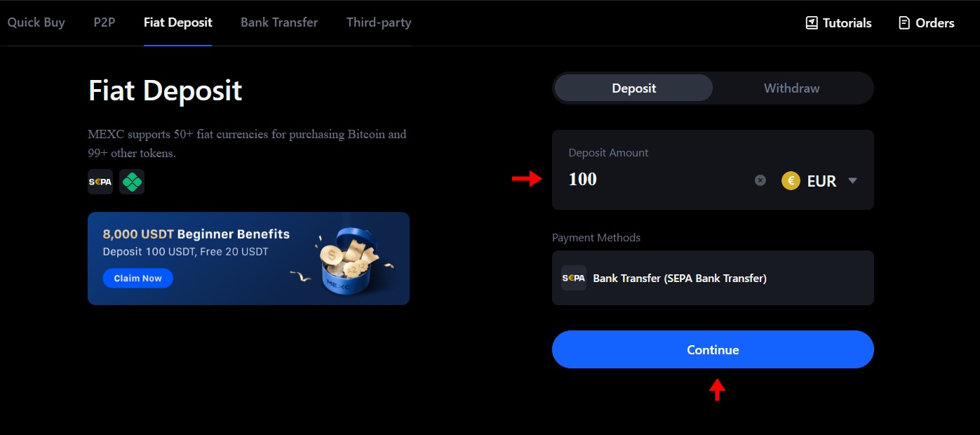Select Bank Transfer (SEPA Bank Transfer) payment method
Image resolution: width=980 pixels, height=435 pixels.
click(713, 278)
